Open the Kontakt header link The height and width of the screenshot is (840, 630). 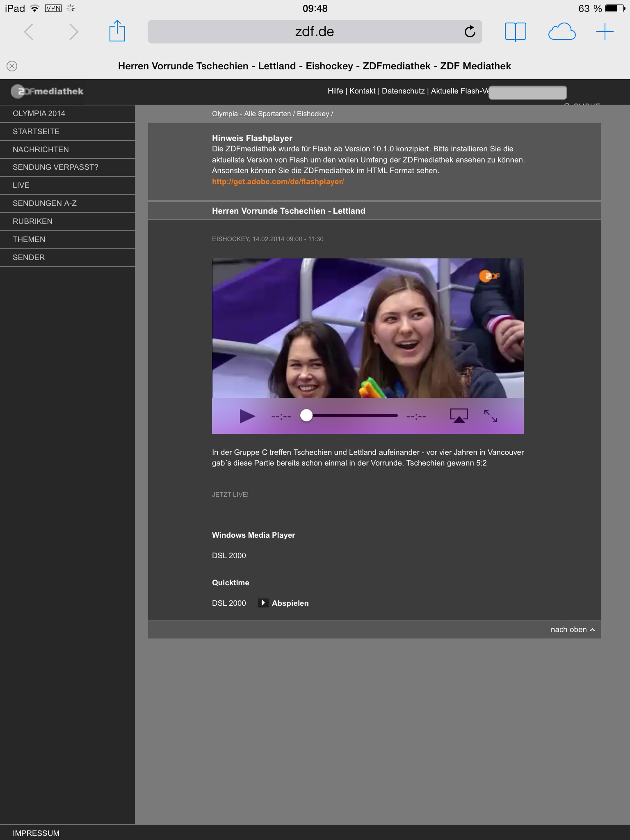coord(362,91)
